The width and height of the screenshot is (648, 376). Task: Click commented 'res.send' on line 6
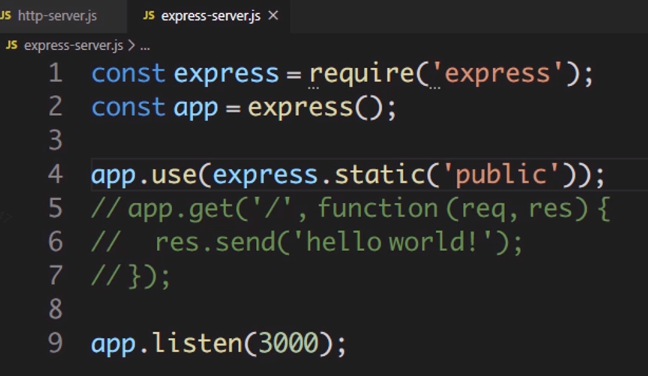click(215, 242)
